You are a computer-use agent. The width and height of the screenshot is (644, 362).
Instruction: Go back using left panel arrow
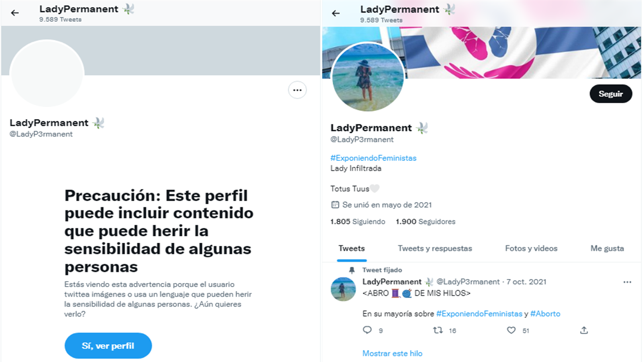(15, 13)
